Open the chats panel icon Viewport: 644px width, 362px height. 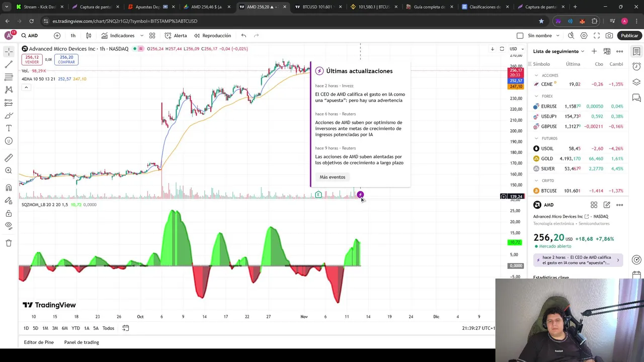(x=636, y=98)
